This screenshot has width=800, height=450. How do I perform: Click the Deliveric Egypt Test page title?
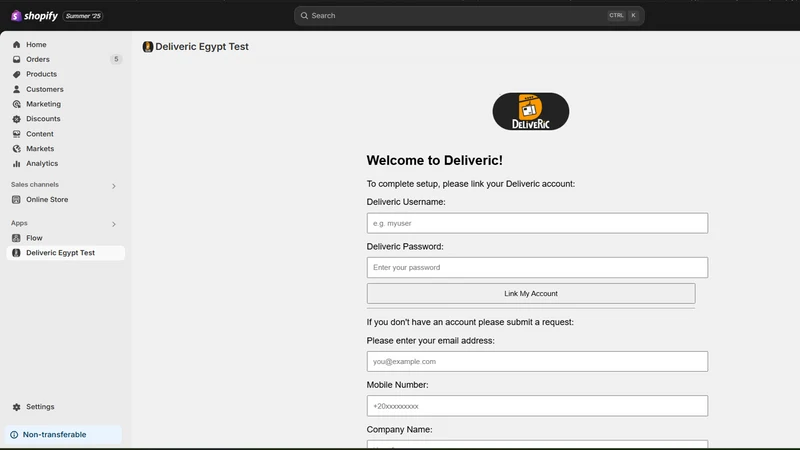202,46
